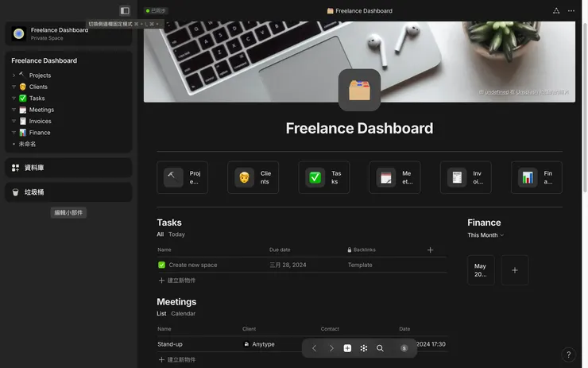588x368 pixels.
Task: Open the 資料庫 library widget
Action: pyautogui.click(x=68, y=168)
